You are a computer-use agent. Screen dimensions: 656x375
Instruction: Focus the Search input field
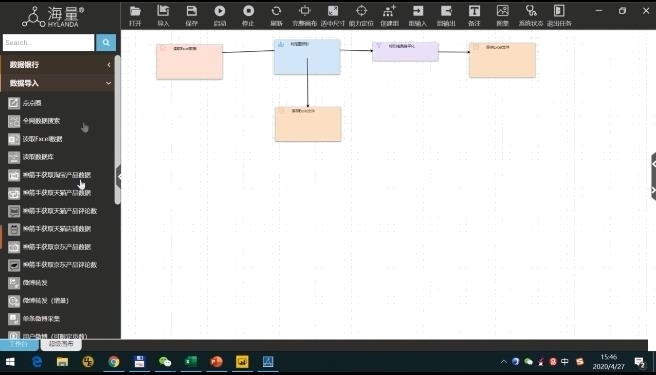coord(49,42)
